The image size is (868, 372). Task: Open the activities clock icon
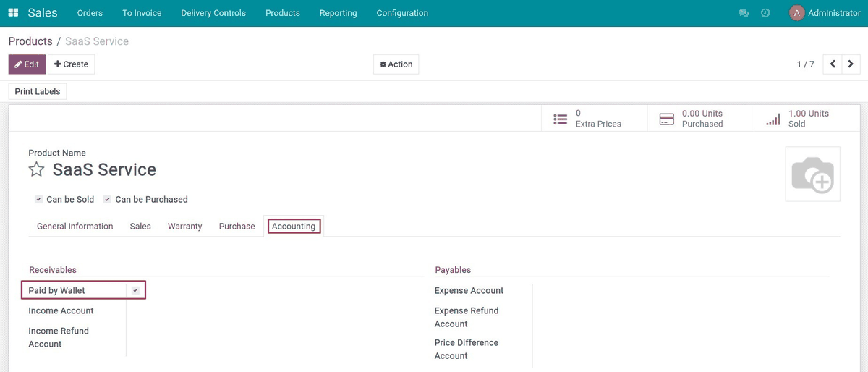765,13
